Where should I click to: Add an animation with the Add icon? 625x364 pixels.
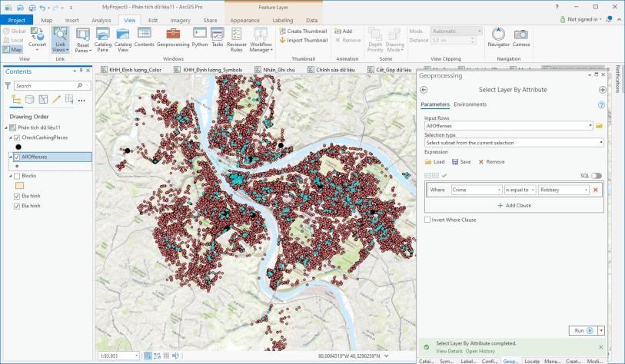(x=343, y=31)
